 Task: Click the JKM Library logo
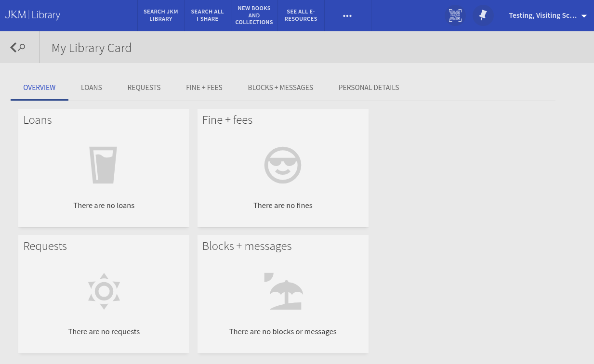[33, 15]
